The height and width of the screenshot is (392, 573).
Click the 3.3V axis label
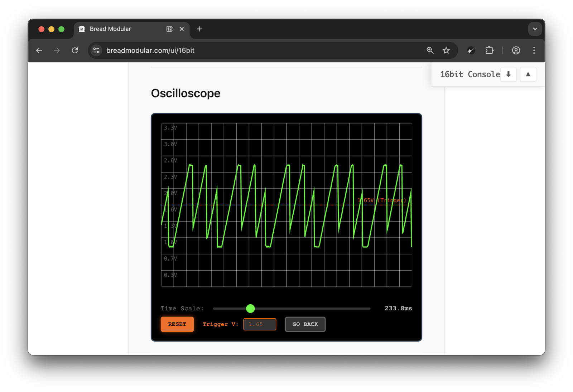pos(170,128)
